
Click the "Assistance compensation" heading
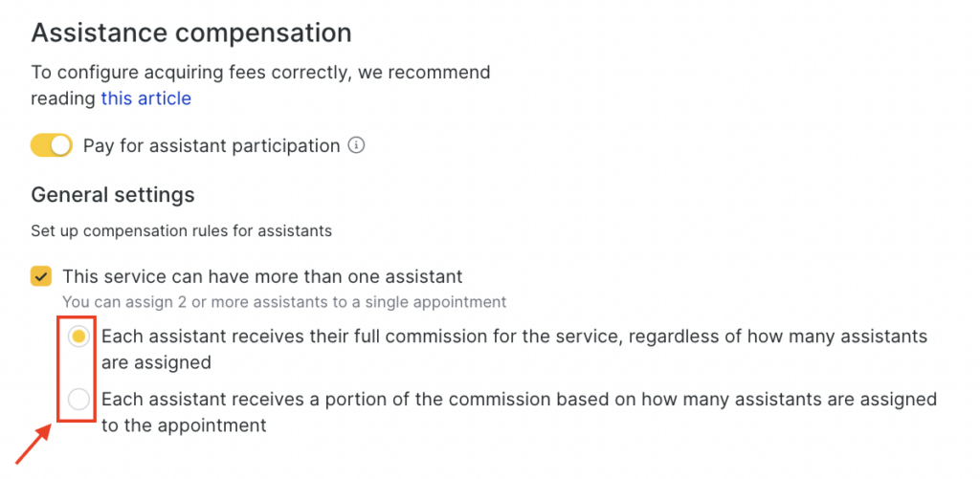191,33
